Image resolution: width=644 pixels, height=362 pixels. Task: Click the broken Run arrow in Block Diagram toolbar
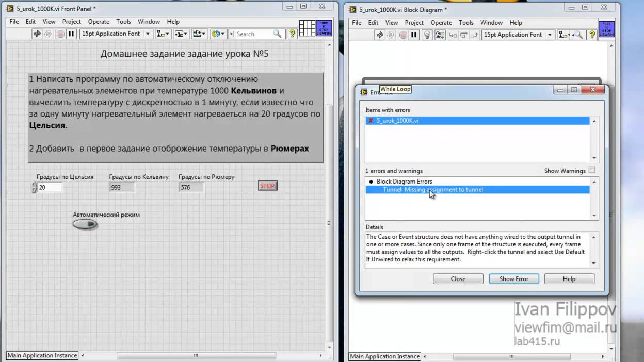click(380, 35)
